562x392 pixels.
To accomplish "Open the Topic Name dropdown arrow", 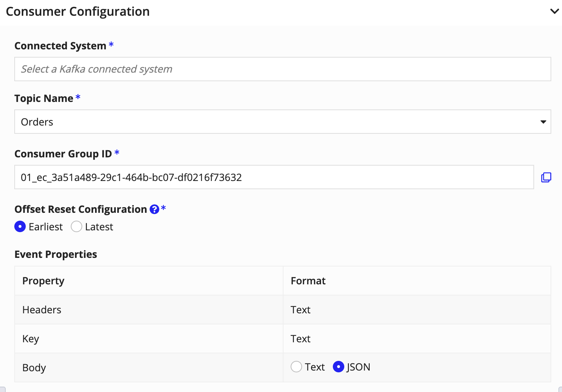I will click(543, 122).
